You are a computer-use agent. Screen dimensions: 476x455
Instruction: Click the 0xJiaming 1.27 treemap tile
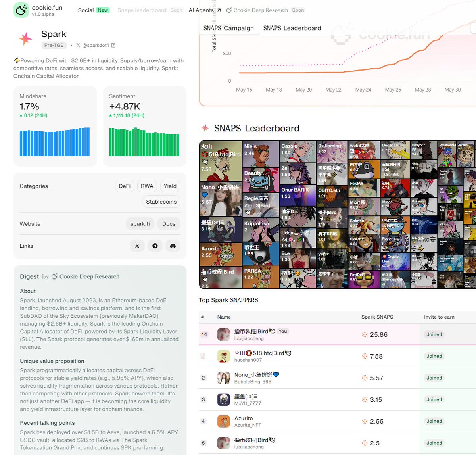click(332, 152)
